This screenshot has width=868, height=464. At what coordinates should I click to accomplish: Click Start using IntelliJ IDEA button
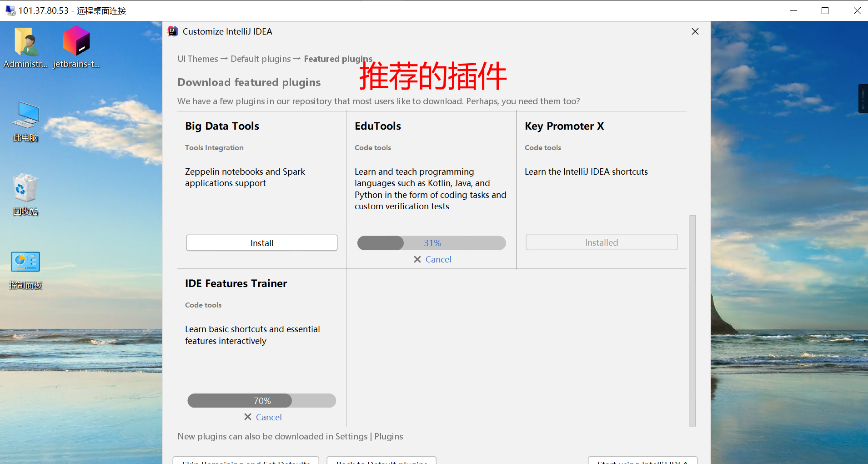pos(642,460)
